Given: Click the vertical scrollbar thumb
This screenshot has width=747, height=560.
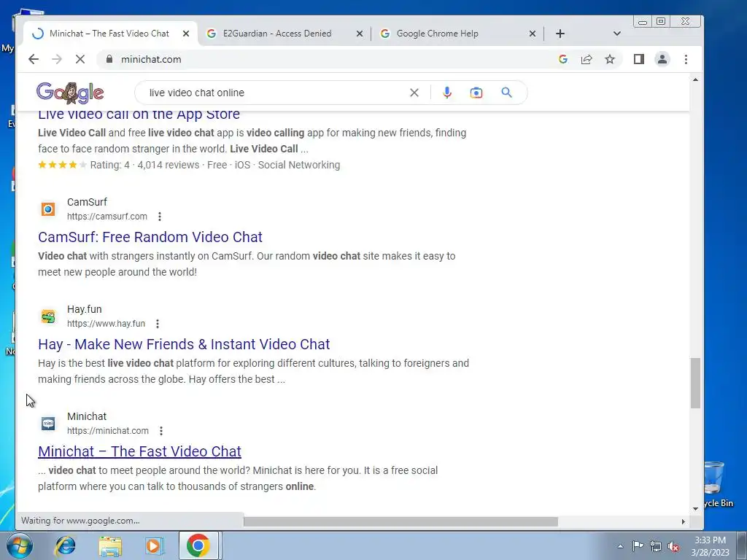Looking at the screenshot, I should [x=695, y=383].
